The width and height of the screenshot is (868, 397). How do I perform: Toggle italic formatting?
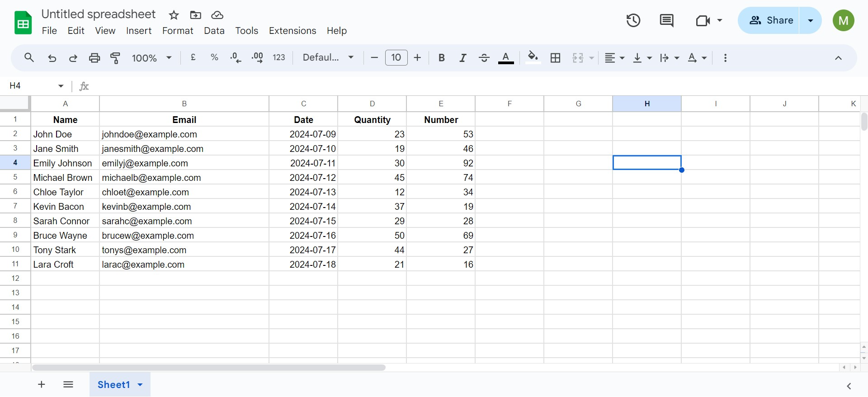point(462,58)
